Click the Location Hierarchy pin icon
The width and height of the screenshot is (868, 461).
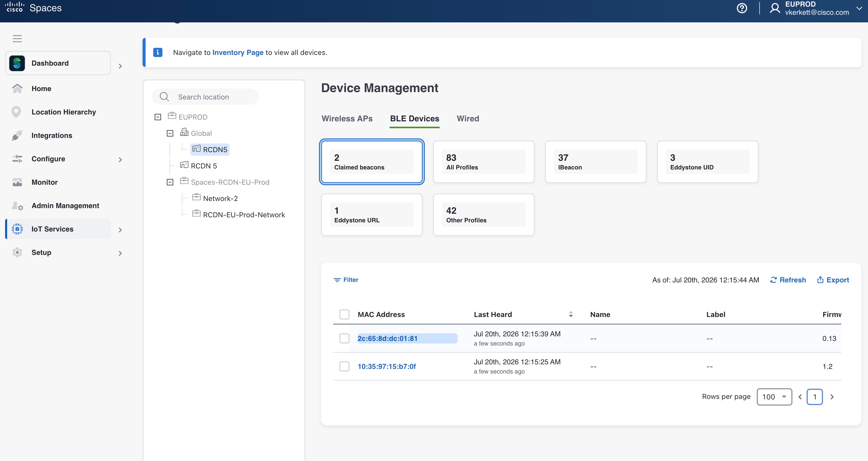pos(16,112)
